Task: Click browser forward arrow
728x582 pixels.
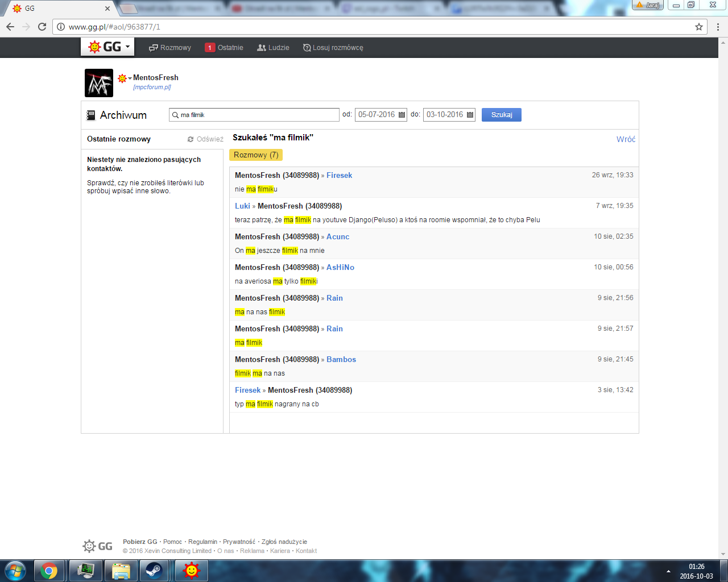Action: tap(26, 27)
